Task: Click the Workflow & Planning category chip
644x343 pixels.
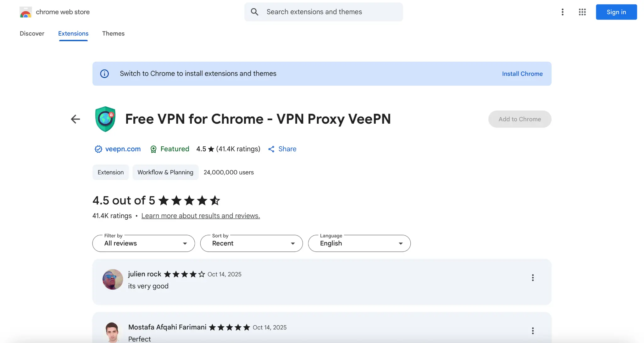Action: coord(165,172)
